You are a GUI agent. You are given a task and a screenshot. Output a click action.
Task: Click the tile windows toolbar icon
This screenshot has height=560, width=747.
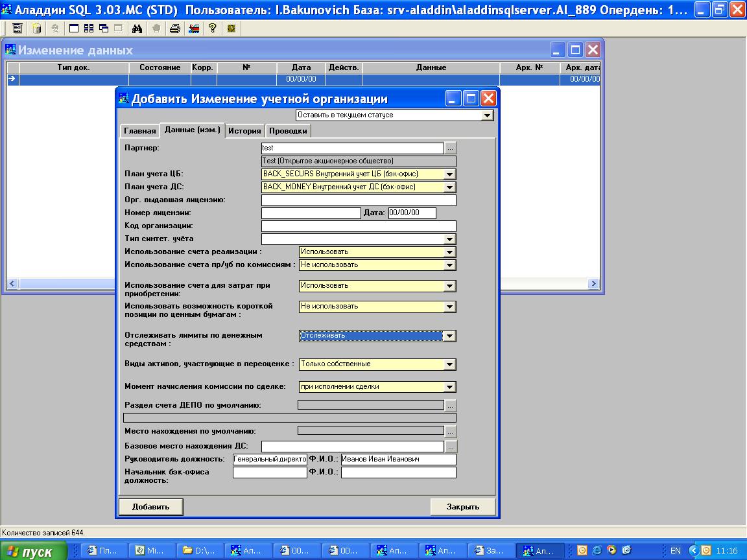pyautogui.click(x=89, y=29)
